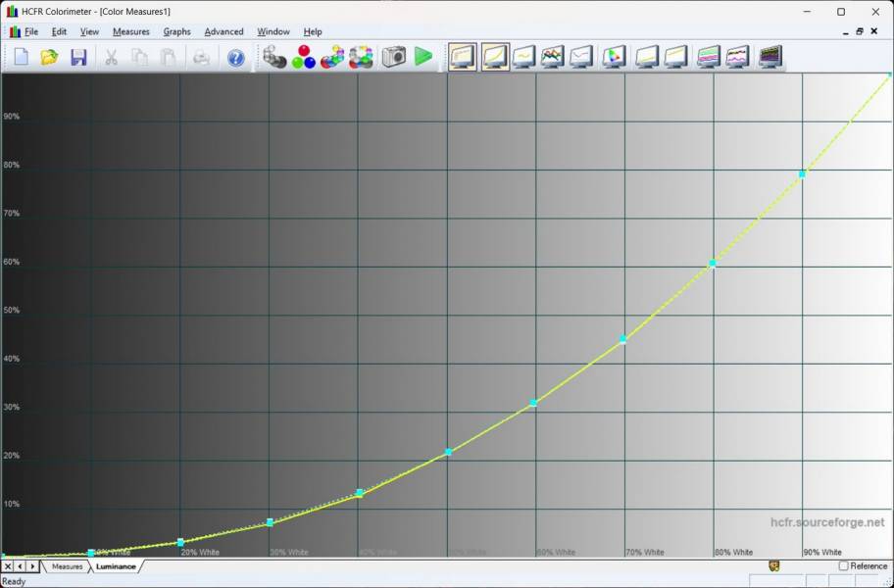Open the Graphs menu
This screenshot has width=894, height=588.
176,31
